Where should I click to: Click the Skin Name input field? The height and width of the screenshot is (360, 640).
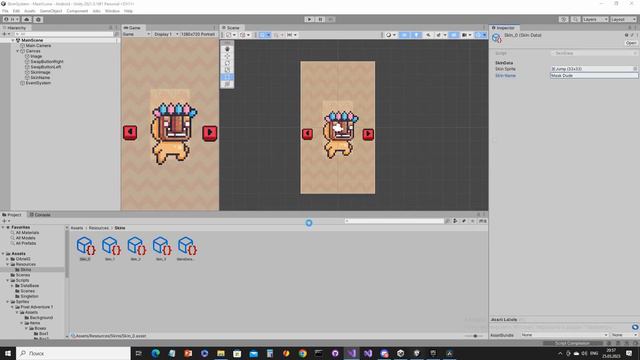(594, 76)
